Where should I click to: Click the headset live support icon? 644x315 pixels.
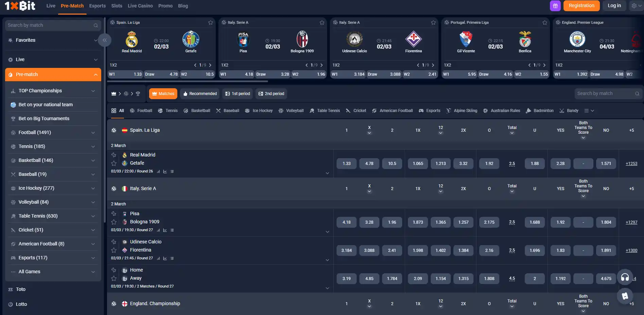625,277
